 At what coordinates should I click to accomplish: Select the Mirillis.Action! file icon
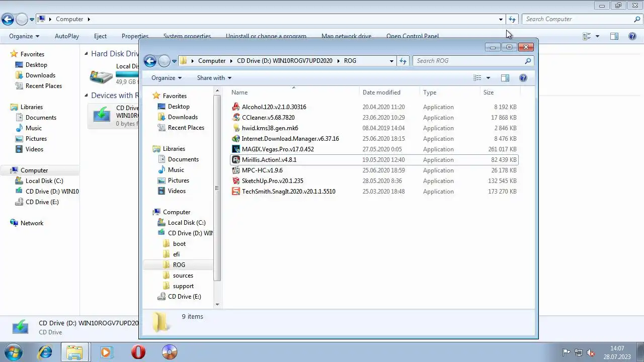pos(236,160)
